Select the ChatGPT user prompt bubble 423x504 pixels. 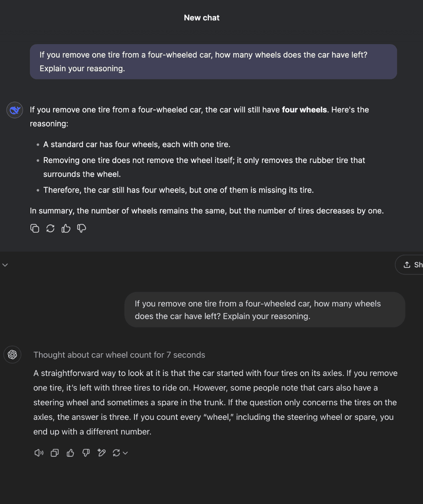[x=265, y=309]
